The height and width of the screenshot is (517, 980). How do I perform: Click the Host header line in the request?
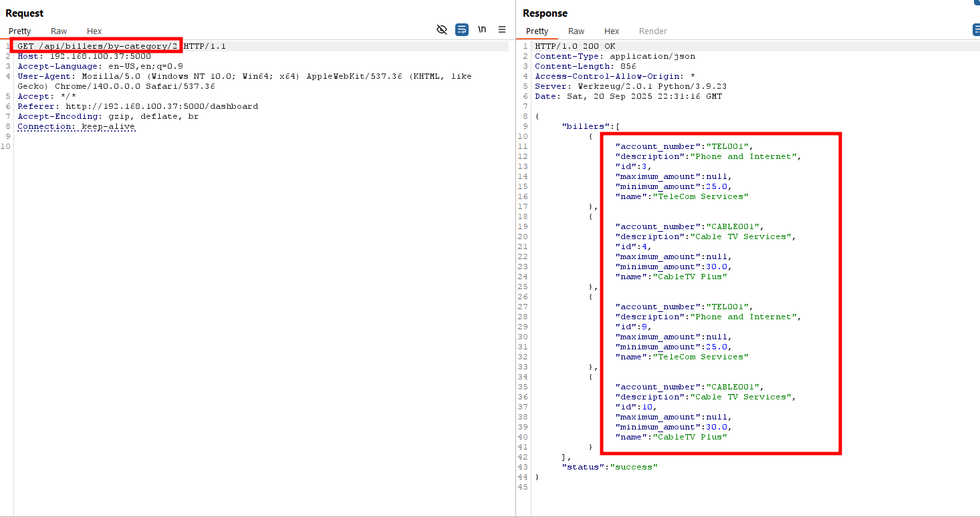click(x=84, y=56)
